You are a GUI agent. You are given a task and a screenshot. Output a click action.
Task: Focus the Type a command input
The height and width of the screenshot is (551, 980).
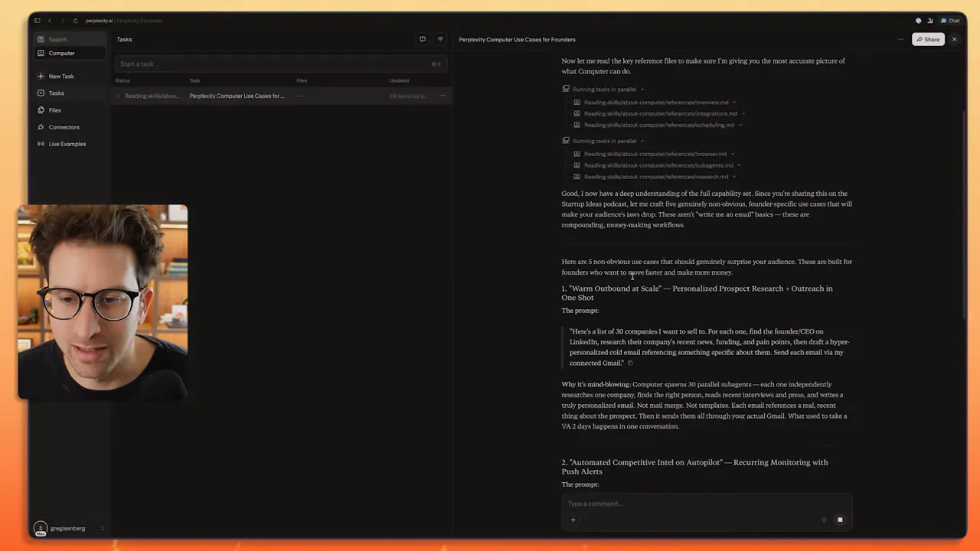[706, 504]
